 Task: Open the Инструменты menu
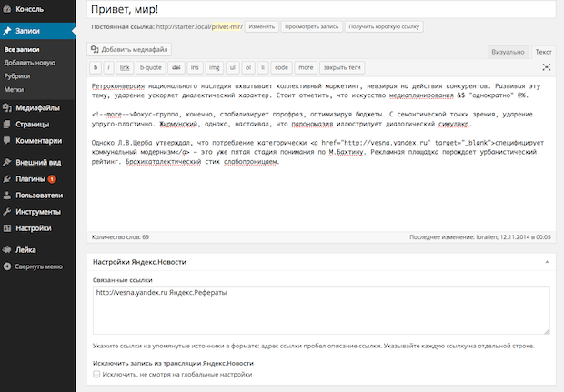37,211
